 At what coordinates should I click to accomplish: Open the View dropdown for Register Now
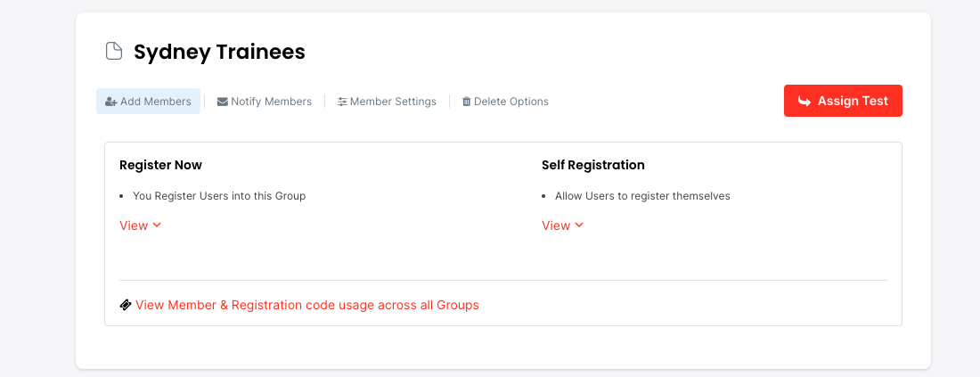click(x=135, y=225)
